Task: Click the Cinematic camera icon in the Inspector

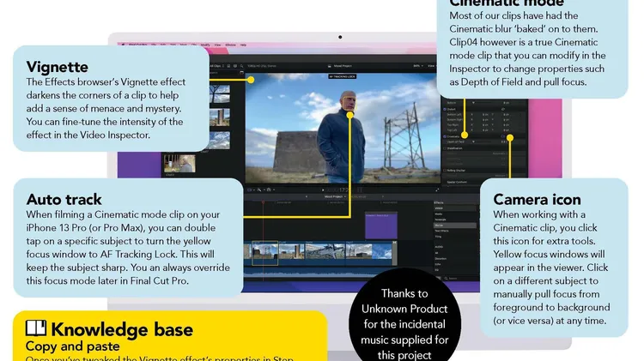Action: [x=503, y=136]
